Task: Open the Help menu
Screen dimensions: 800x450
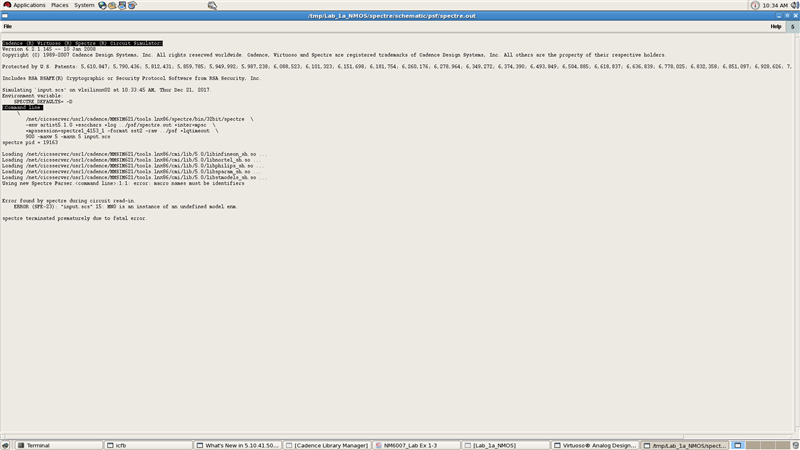Action: [x=775, y=26]
